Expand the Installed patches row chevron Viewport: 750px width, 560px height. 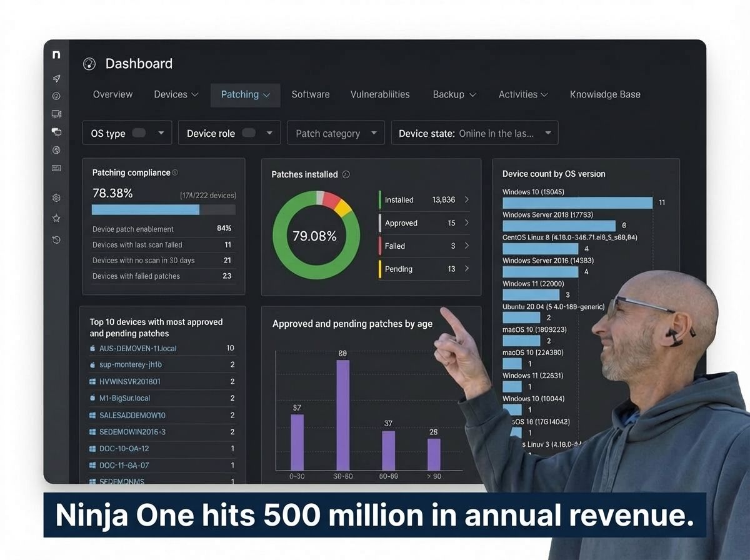(466, 200)
